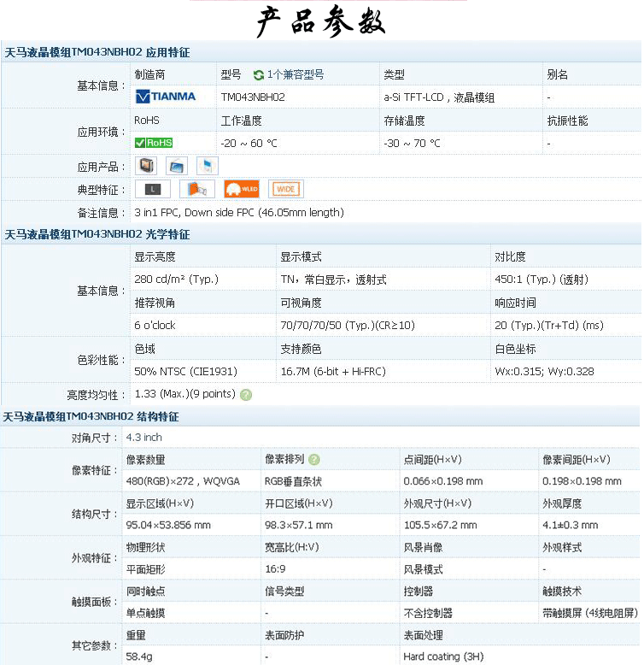The width and height of the screenshot is (644, 665).
Task: Select the handheld phone application product icon
Action: [x=208, y=166]
